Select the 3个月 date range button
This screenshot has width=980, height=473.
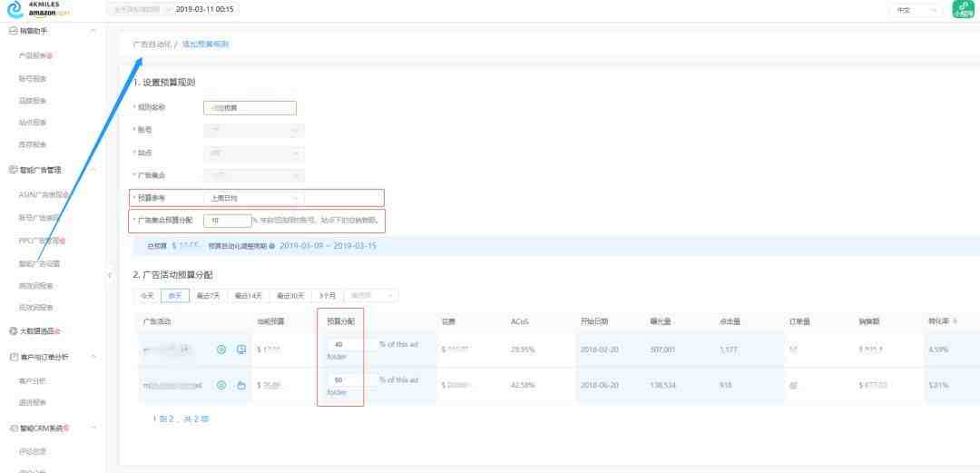click(x=328, y=295)
